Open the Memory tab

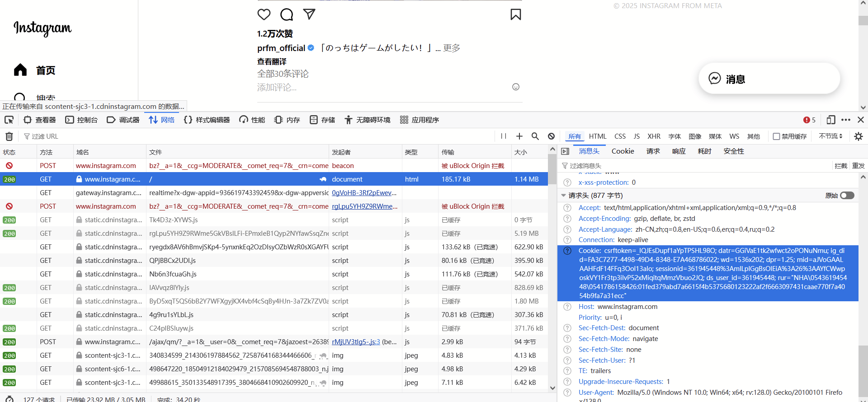pyautogui.click(x=287, y=120)
